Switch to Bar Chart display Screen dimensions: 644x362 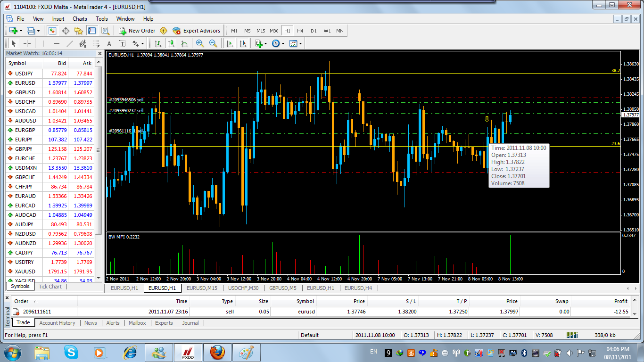tap(158, 43)
